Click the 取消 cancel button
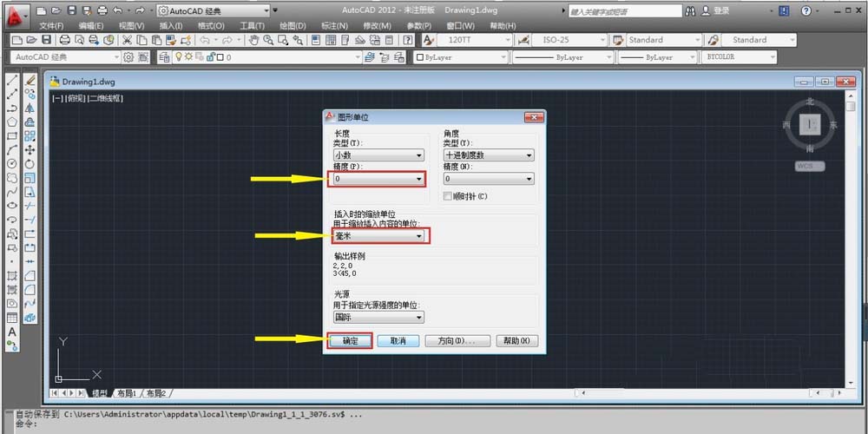This screenshot has height=434, width=868. click(x=398, y=341)
